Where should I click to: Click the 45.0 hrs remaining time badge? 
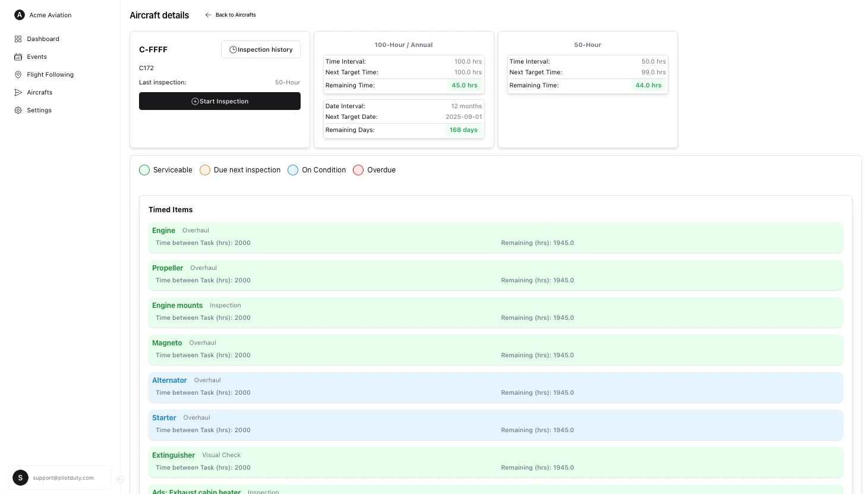click(465, 86)
